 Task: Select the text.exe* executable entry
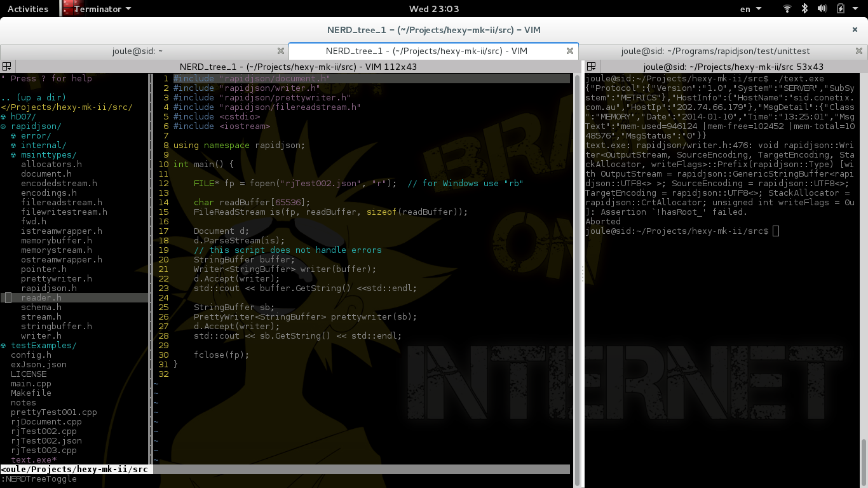(x=34, y=459)
